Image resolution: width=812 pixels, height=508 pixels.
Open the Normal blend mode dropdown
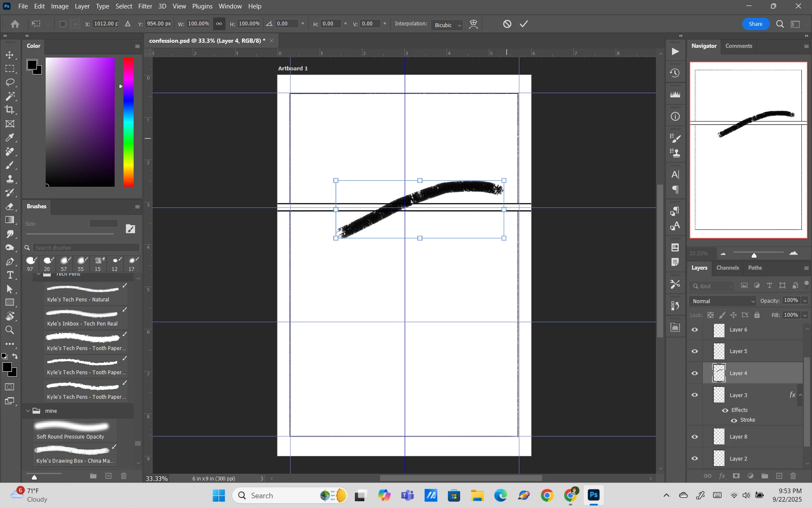[722, 301]
